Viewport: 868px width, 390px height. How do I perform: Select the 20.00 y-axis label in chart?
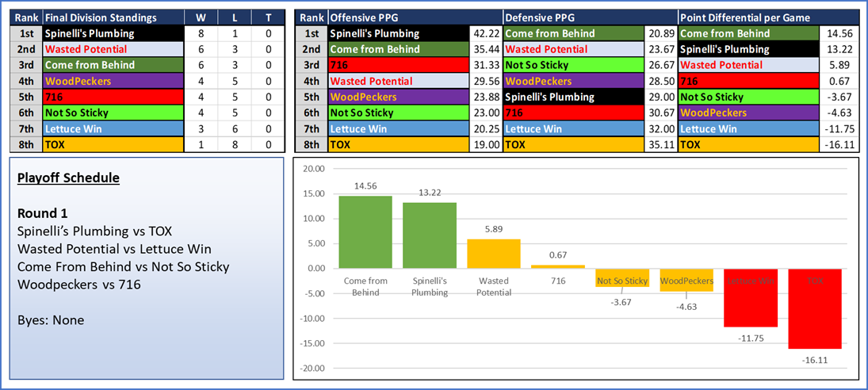(315, 169)
